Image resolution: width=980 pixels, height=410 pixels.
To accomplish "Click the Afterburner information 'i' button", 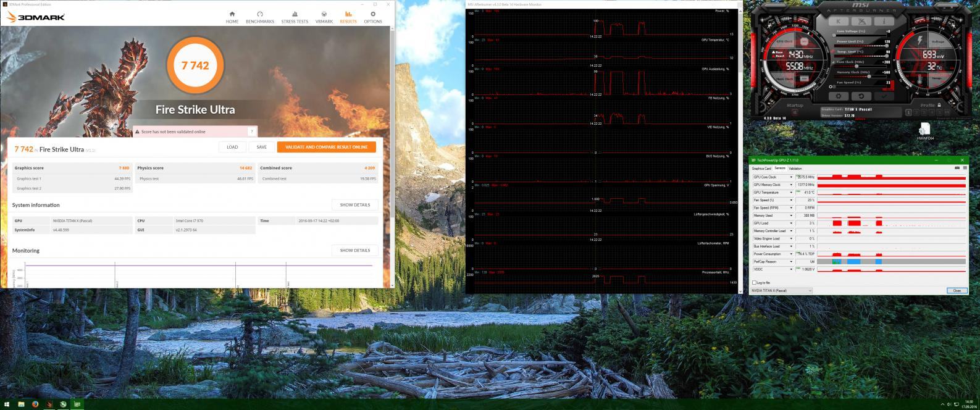I will 884,22.
